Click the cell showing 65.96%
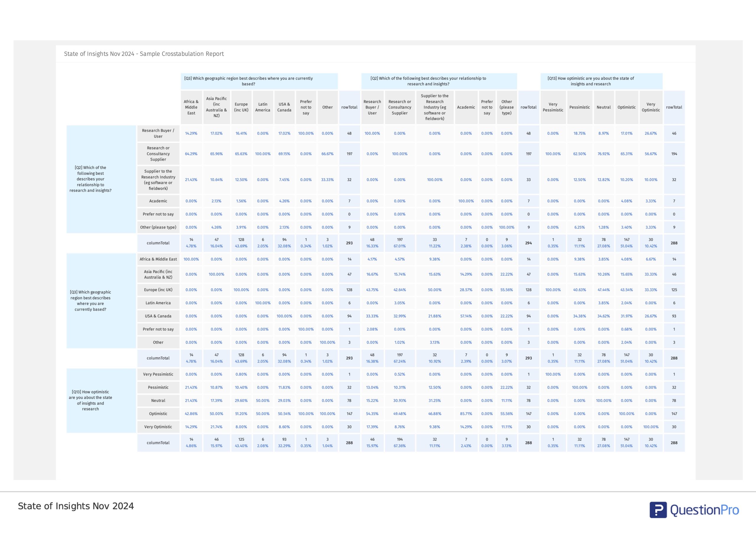The width and height of the screenshot is (756, 534). (x=216, y=154)
